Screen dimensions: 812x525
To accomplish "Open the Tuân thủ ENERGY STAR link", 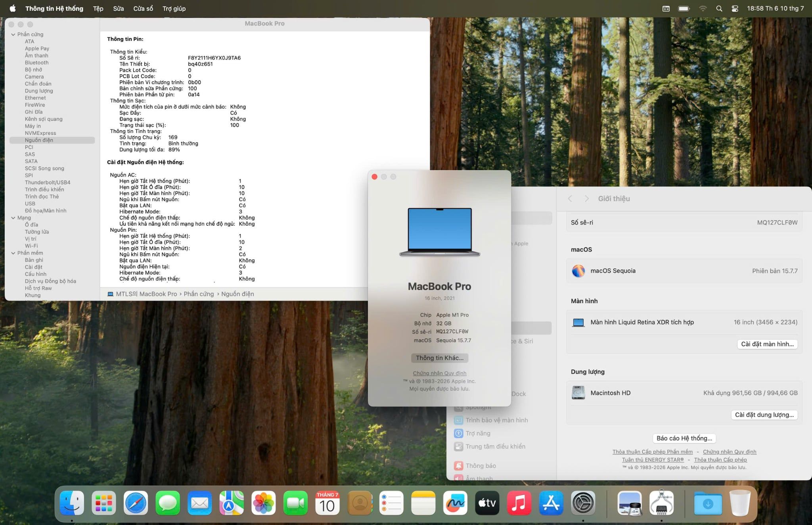I will [653, 460].
